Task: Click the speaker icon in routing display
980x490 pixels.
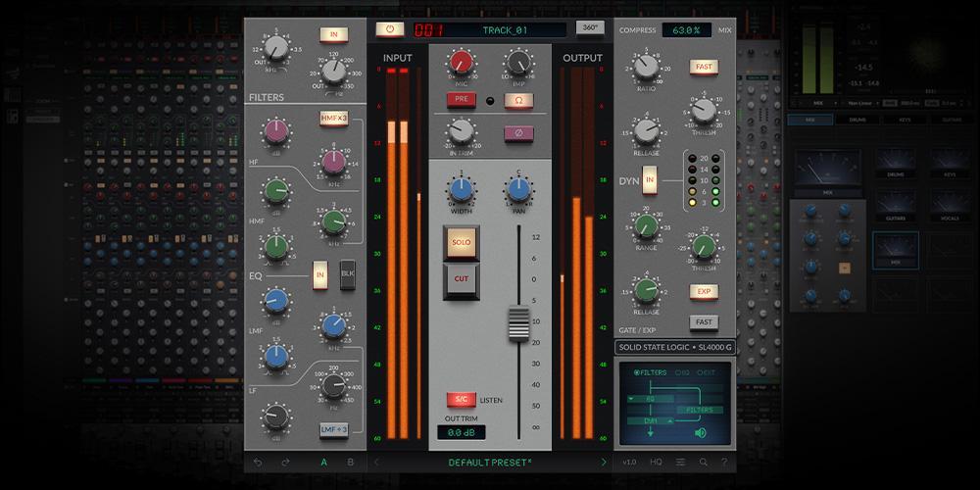Action: pyautogui.click(x=701, y=431)
